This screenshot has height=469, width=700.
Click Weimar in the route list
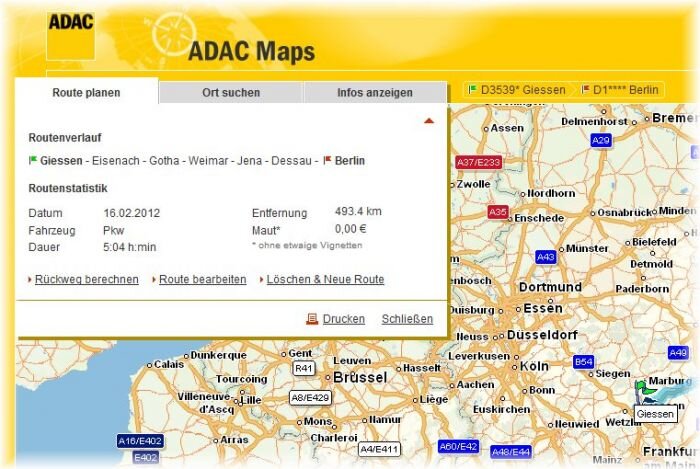[208, 161]
